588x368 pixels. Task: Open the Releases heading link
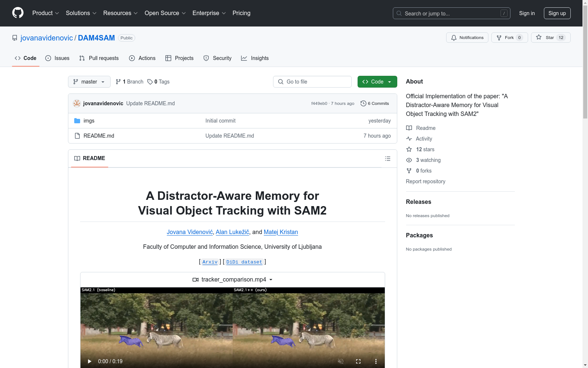pos(419,202)
